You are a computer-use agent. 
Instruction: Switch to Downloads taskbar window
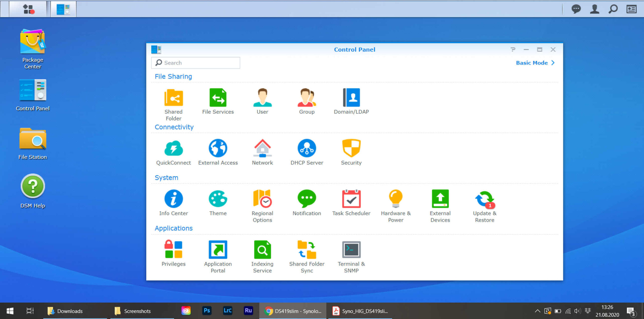tap(75, 311)
